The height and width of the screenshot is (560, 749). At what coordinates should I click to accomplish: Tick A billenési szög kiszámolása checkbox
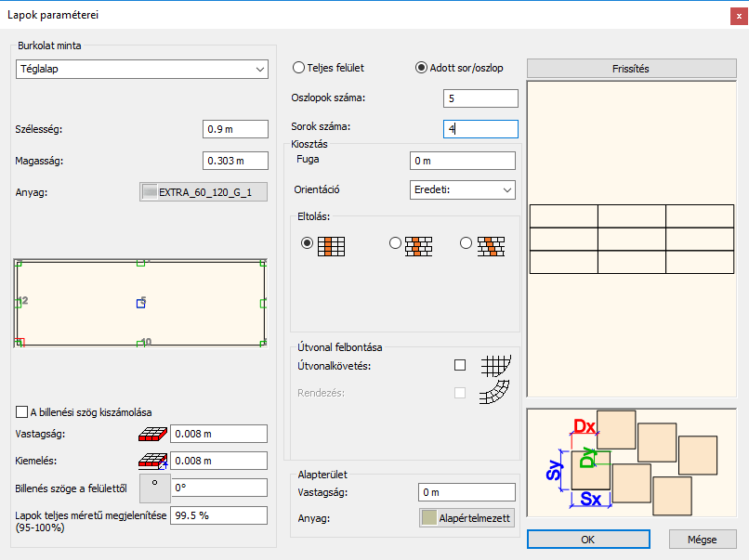(x=21, y=412)
